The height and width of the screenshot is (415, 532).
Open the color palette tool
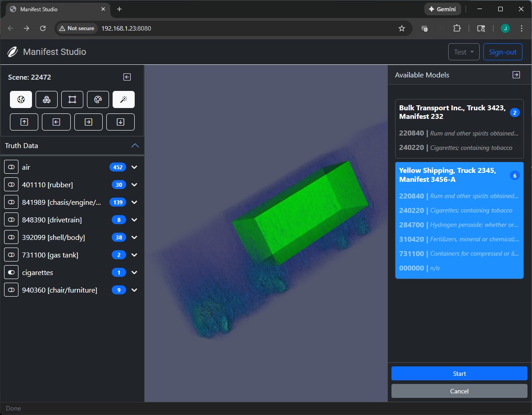click(98, 99)
